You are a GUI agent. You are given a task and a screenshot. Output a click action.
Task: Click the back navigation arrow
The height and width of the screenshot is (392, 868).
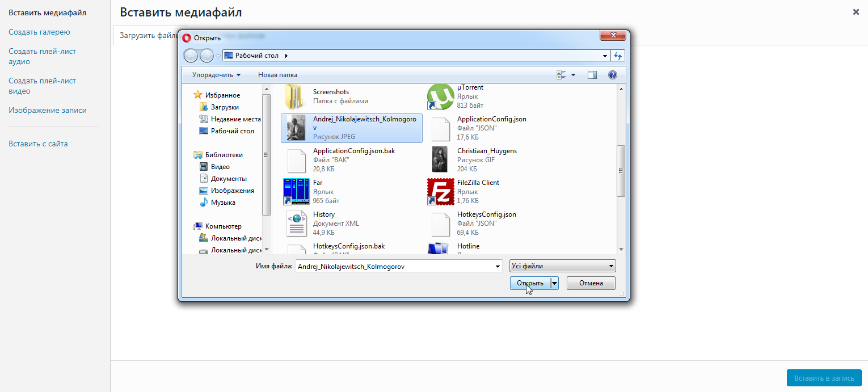[191, 56]
